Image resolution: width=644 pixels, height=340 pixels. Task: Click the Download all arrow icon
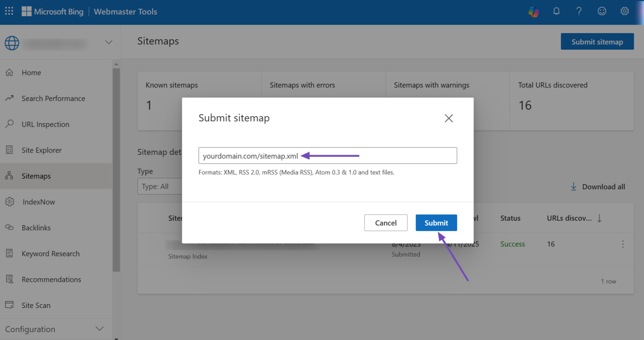[x=574, y=186]
